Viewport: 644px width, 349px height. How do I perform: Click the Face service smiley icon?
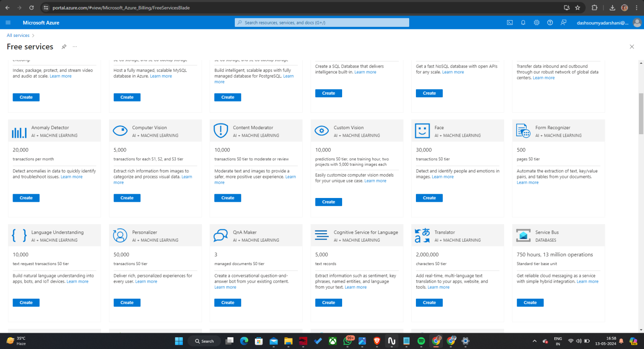tap(422, 131)
